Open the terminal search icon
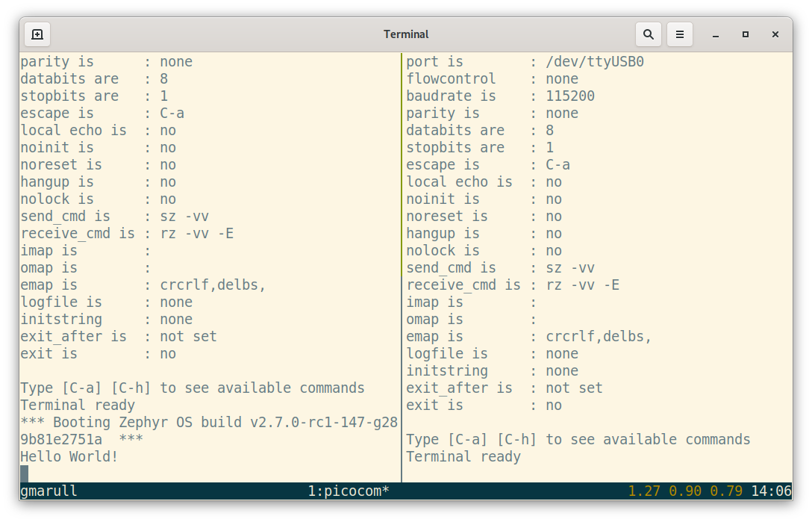 click(648, 34)
